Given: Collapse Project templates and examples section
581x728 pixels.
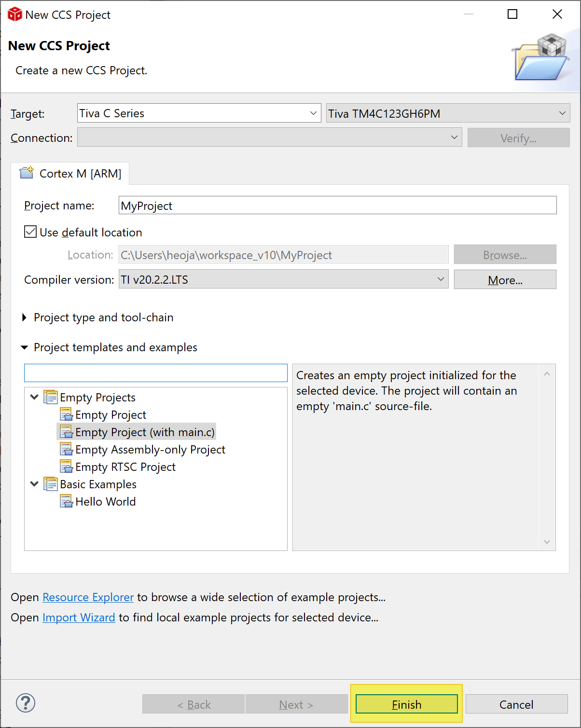Looking at the screenshot, I should tap(25, 347).
